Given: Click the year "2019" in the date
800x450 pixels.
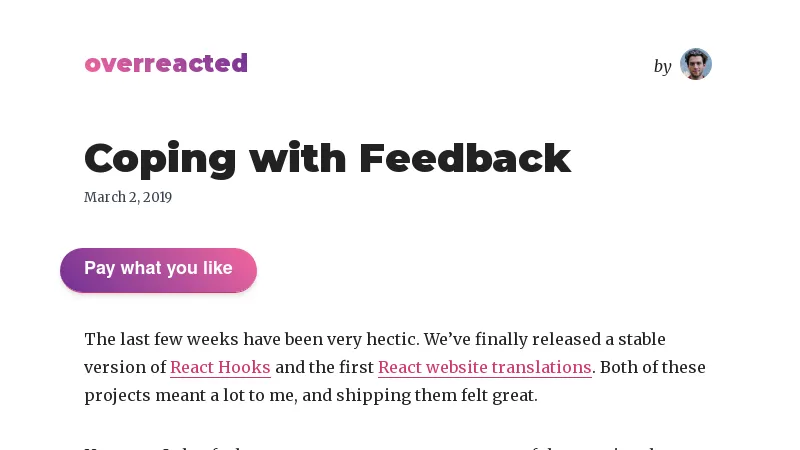Looking at the screenshot, I should pyautogui.click(x=157, y=197).
